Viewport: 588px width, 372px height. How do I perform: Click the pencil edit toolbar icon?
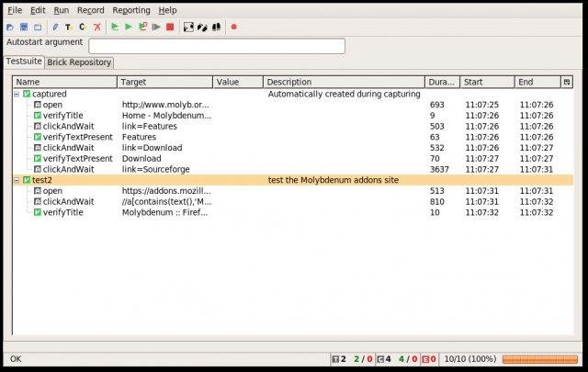coord(55,27)
